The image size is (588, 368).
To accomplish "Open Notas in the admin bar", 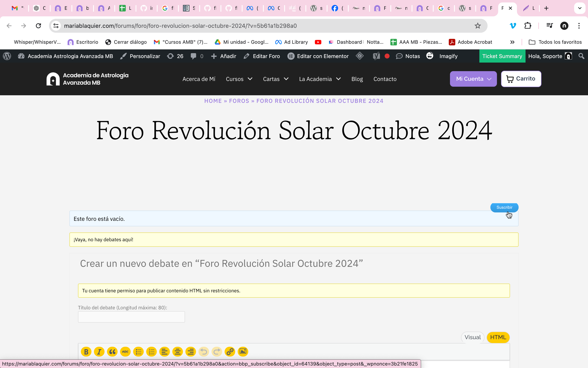I will (x=408, y=56).
